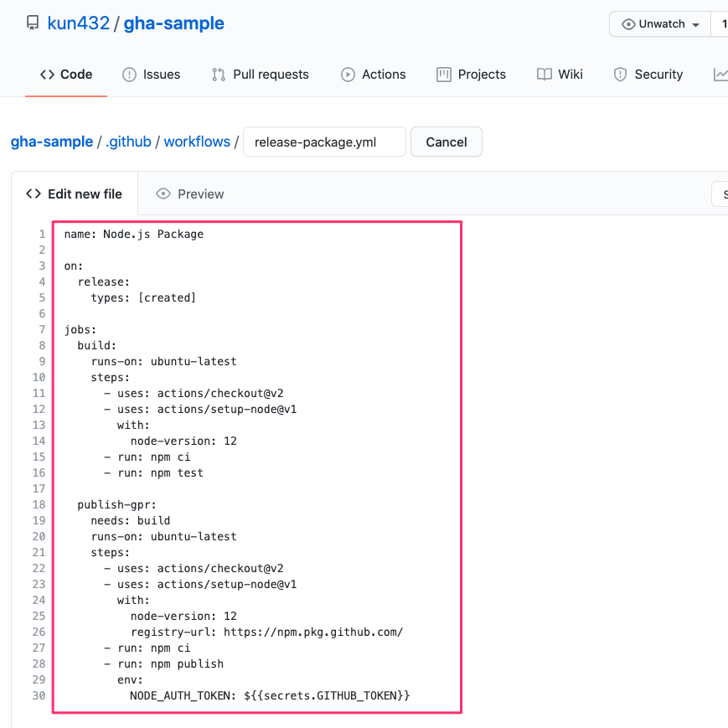Click the 'needs: build' line
Screen dimensions: 728x728
(131, 520)
